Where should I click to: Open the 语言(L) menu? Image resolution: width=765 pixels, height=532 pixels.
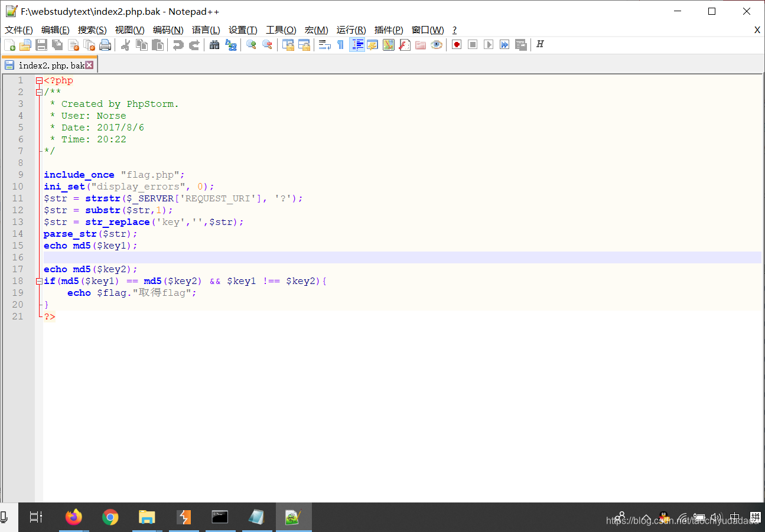pyautogui.click(x=206, y=30)
